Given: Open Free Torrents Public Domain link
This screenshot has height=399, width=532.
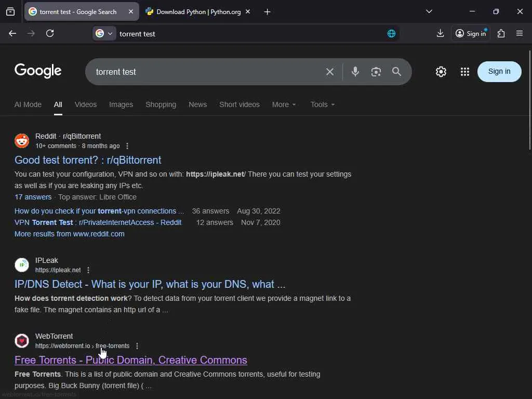Looking at the screenshot, I should tap(130, 360).
